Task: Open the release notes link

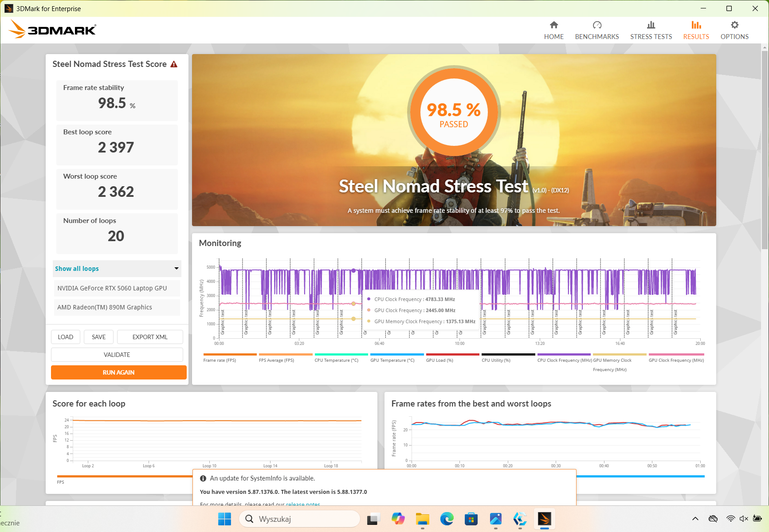Action: 303,504
